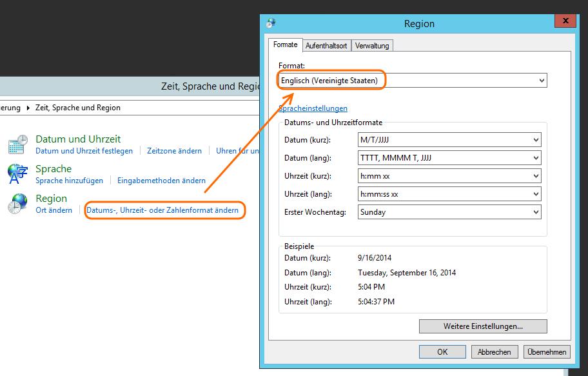Click the Weitere Einstellungen button
The image size is (588, 376).
click(x=483, y=326)
